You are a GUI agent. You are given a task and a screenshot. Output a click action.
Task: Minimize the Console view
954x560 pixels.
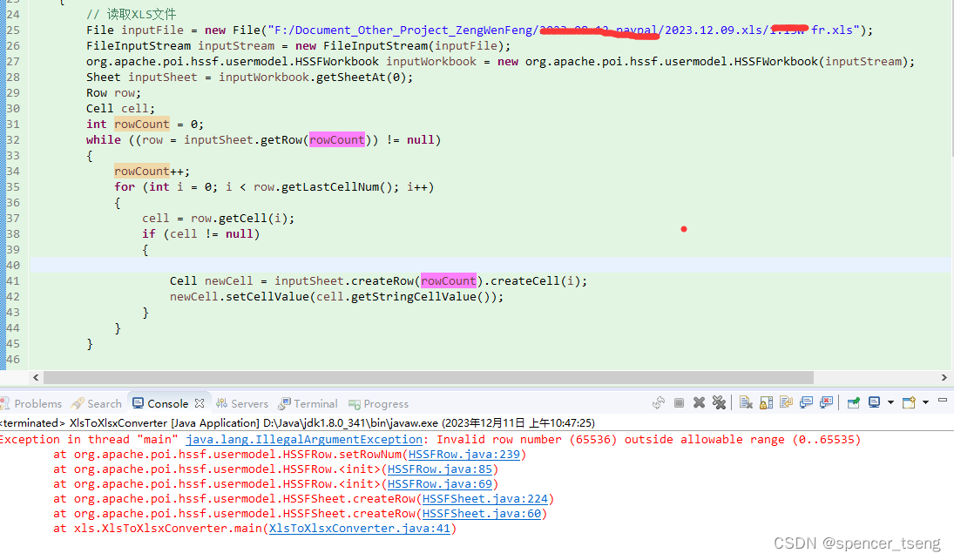pyautogui.click(x=943, y=402)
